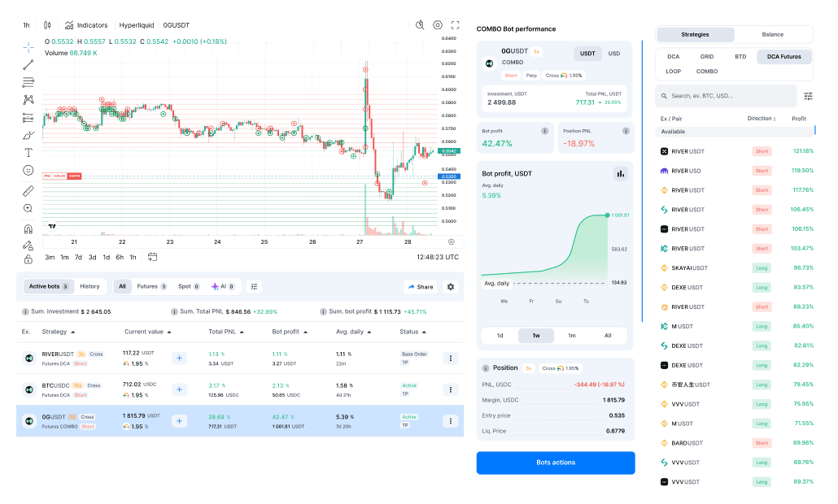
Task: Toggle magnet mode for drawings
Action: coord(28,229)
